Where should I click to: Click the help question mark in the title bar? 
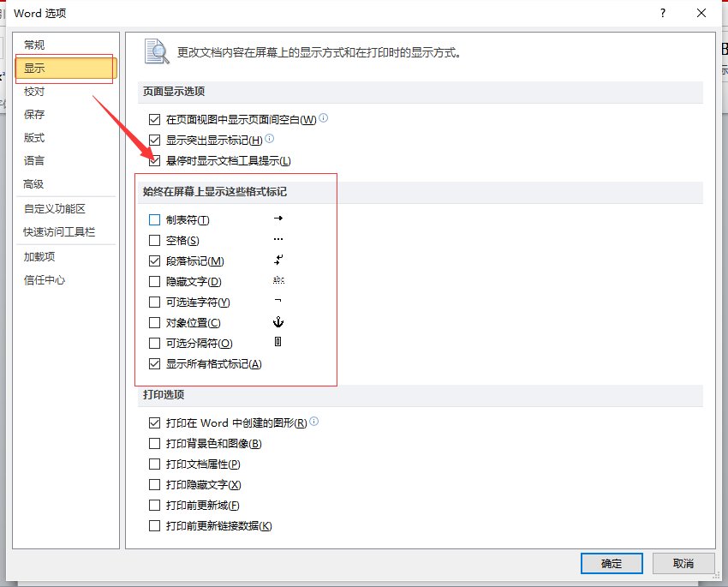(662, 13)
